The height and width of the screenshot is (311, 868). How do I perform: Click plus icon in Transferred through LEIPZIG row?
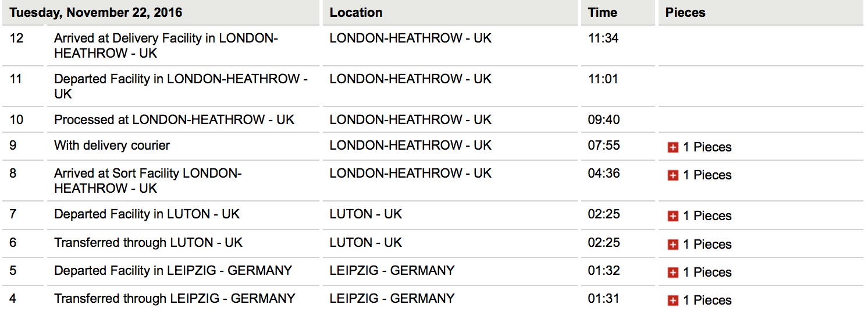click(673, 301)
